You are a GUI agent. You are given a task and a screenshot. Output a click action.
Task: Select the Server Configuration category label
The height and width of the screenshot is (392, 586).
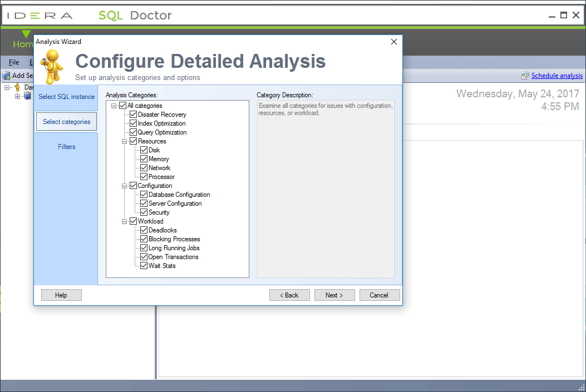[175, 204]
